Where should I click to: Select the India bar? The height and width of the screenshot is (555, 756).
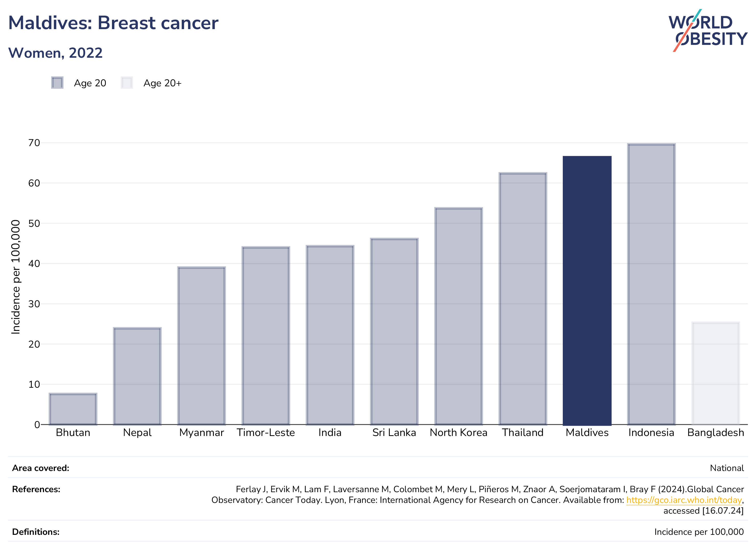tap(330, 335)
